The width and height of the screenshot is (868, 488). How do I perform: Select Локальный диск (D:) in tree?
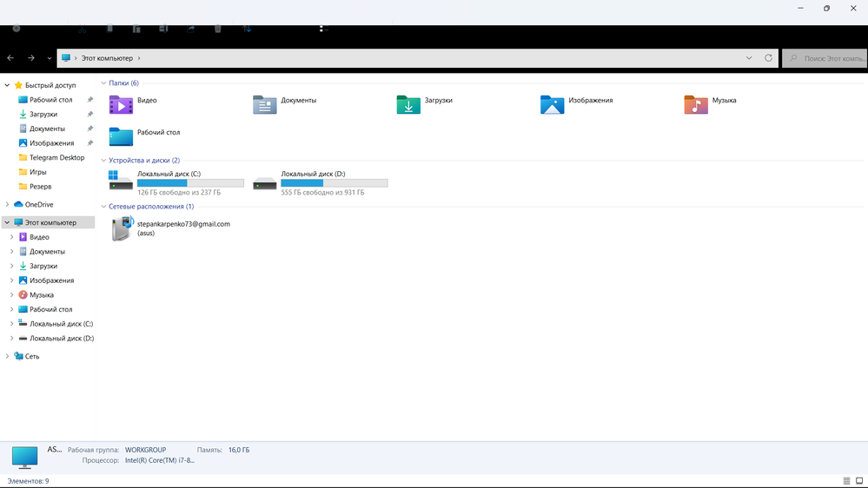tap(62, 338)
